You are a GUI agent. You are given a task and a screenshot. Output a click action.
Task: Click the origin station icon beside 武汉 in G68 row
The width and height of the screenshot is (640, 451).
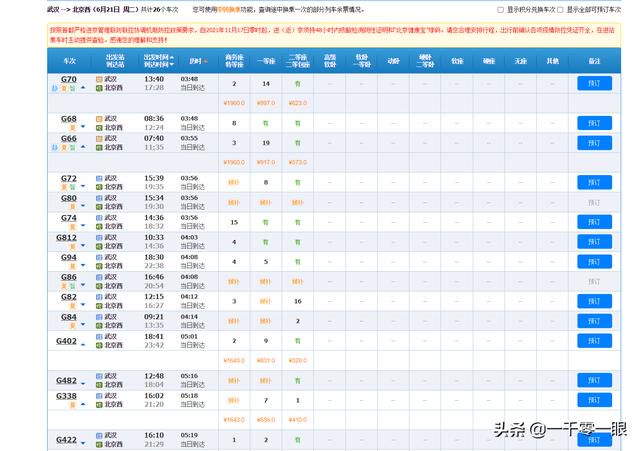(99, 119)
